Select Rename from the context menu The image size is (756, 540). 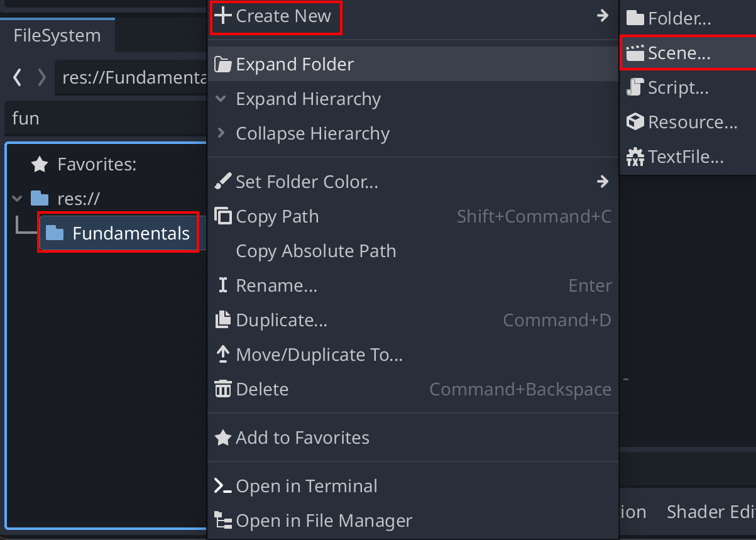277,285
